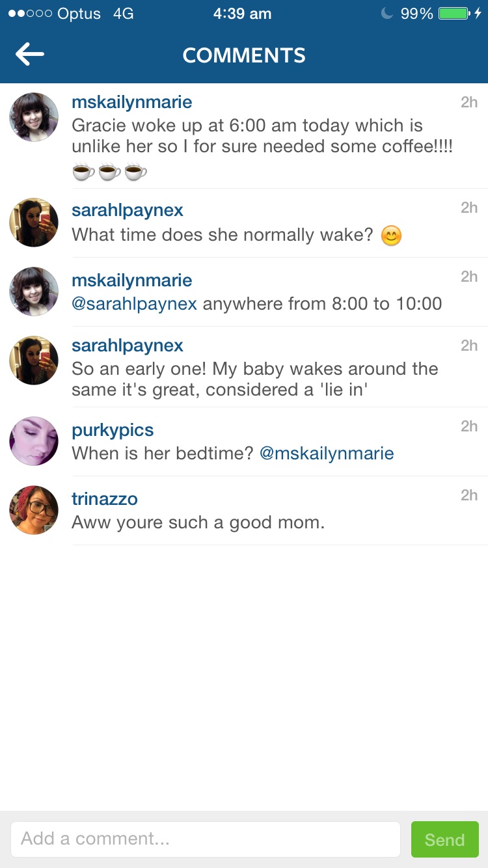This screenshot has width=488, height=868.
Task: Open mskailynmarie's avatar on the 8:00 to 10:00 reply
Action: point(34,292)
